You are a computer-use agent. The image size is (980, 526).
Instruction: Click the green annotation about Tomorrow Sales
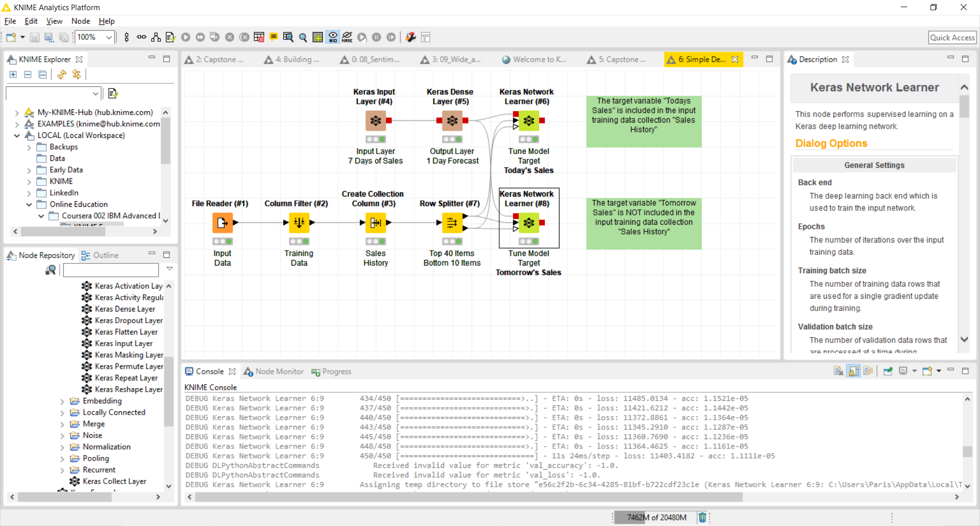[644, 224]
